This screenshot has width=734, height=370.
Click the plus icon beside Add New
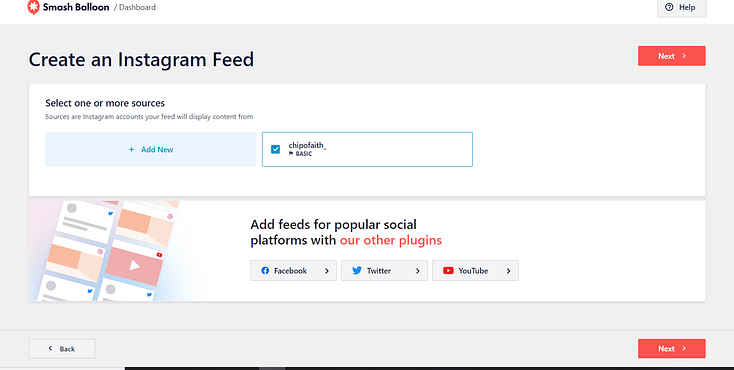132,149
